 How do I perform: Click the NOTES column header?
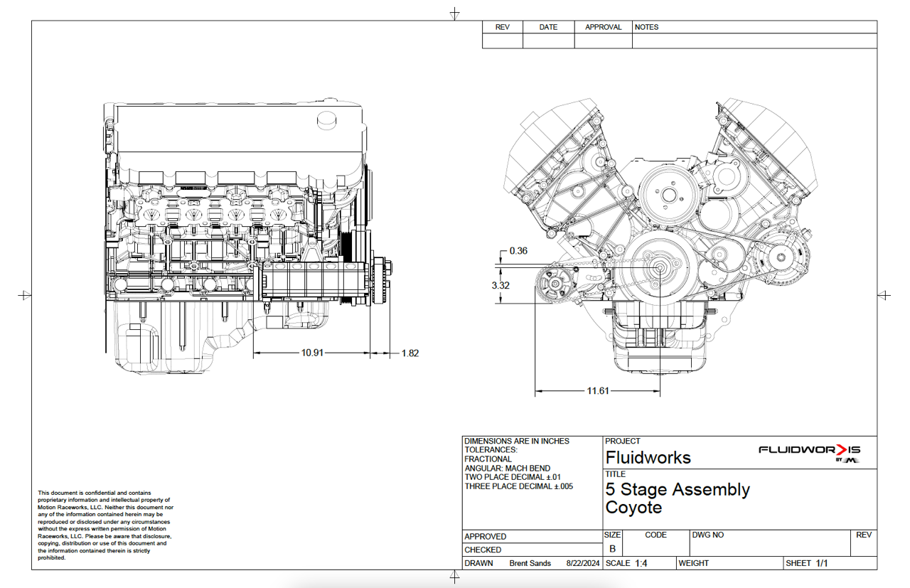pos(646,27)
